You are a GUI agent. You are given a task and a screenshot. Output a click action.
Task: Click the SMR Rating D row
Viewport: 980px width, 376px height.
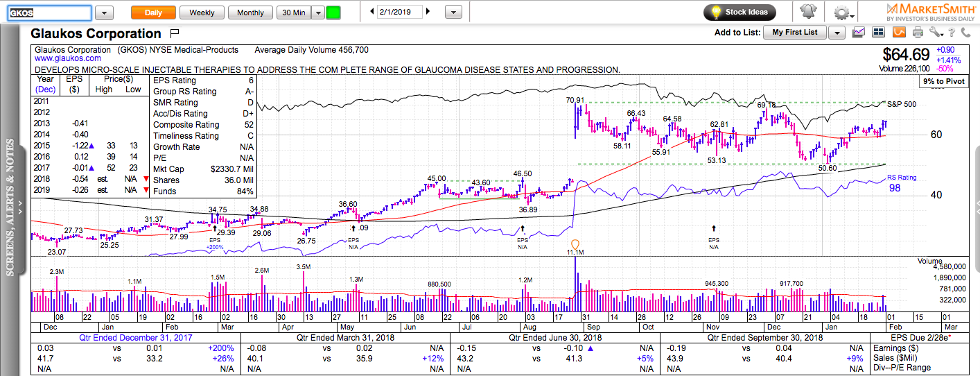click(x=204, y=103)
